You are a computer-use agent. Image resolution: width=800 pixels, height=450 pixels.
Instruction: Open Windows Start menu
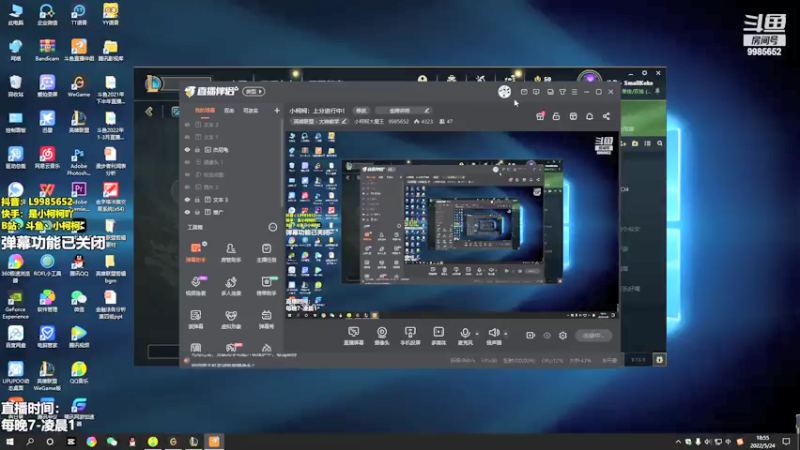[10, 441]
